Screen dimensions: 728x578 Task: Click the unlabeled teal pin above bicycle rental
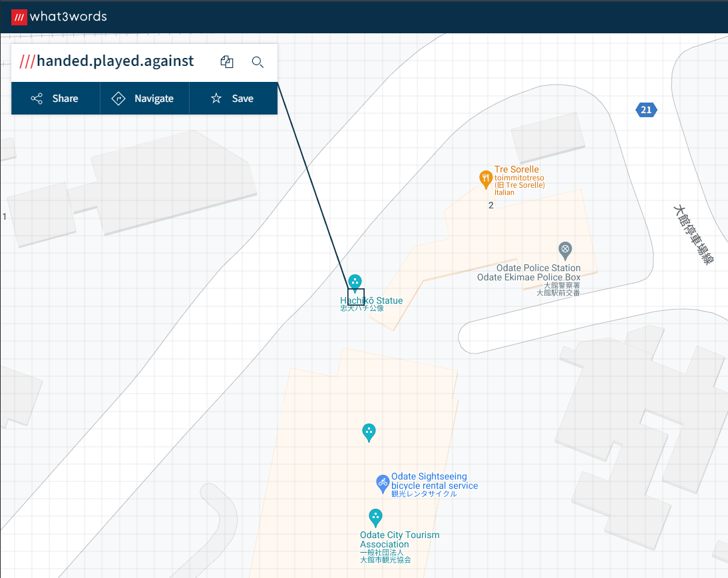click(x=369, y=433)
